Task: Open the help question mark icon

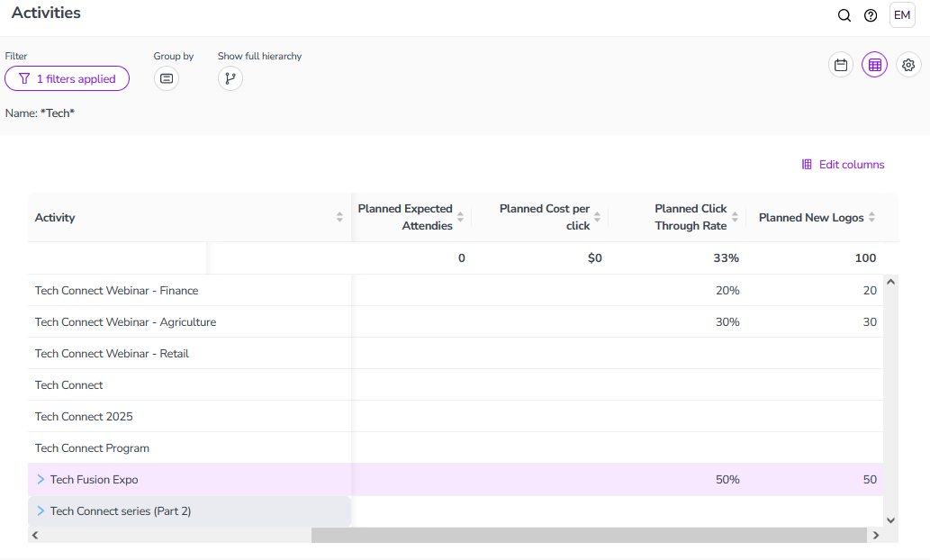Action: pyautogui.click(x=871, y=15)
